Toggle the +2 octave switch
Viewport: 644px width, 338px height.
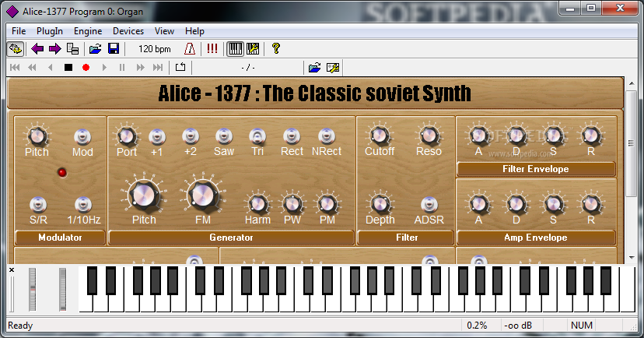(190, 136)
